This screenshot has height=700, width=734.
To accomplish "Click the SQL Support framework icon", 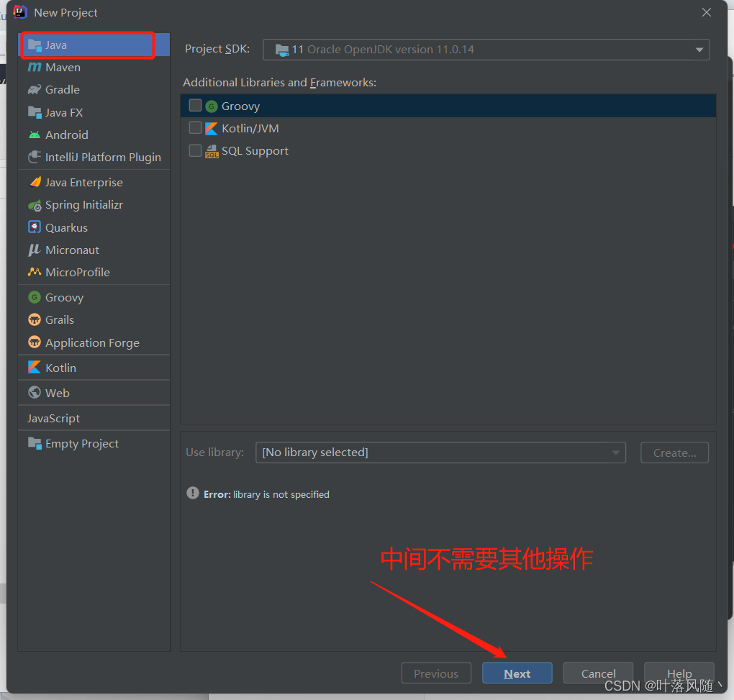I will click(x=212, y=151).
